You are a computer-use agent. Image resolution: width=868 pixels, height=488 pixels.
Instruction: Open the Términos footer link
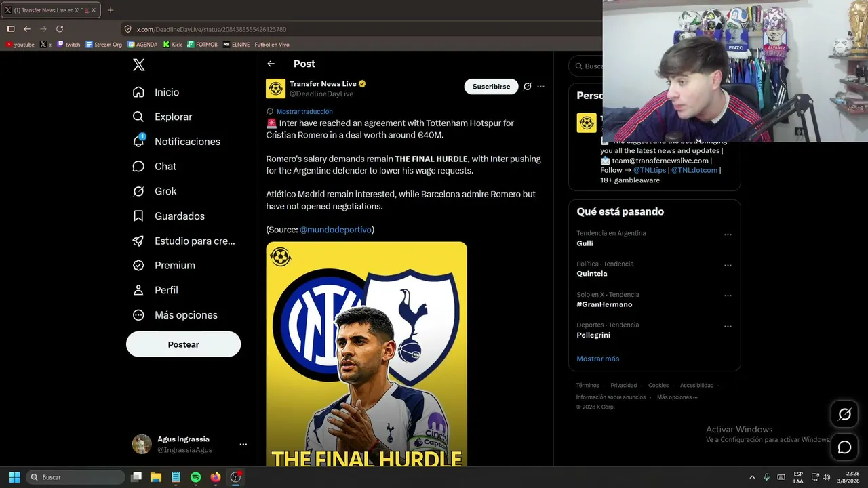point(588,386)
